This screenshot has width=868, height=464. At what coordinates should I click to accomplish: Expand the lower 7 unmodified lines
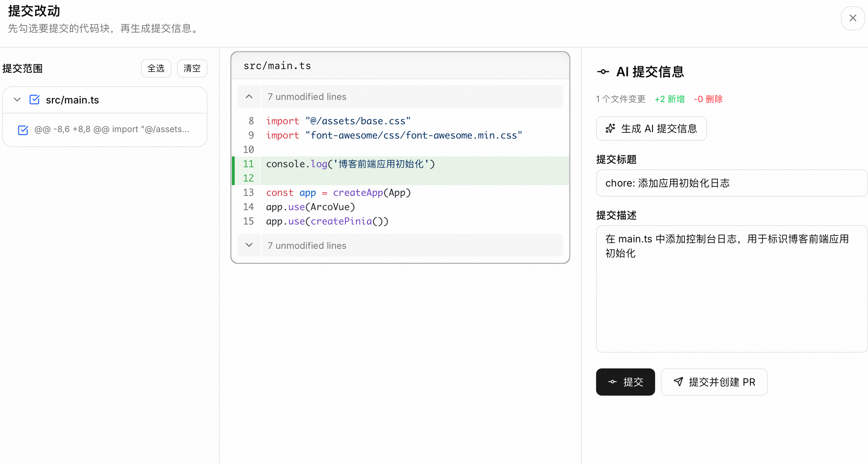249,245
